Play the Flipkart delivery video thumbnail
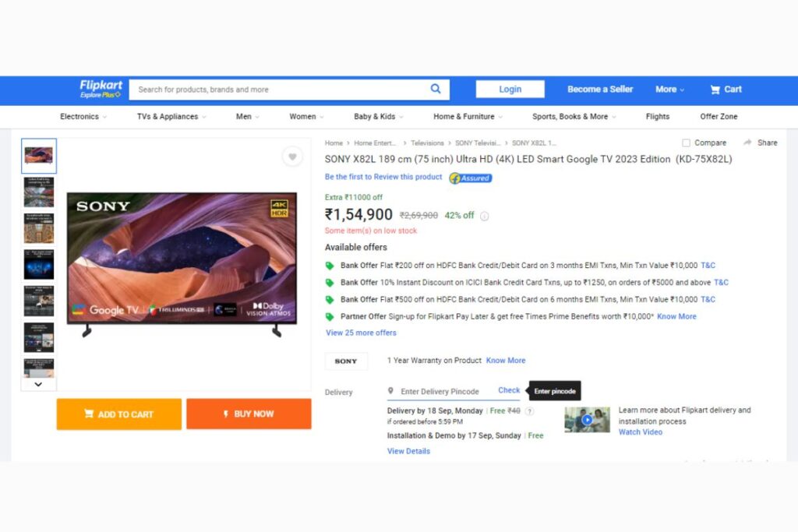This screenshot has height=532, width=798. [x=587, y=420]
